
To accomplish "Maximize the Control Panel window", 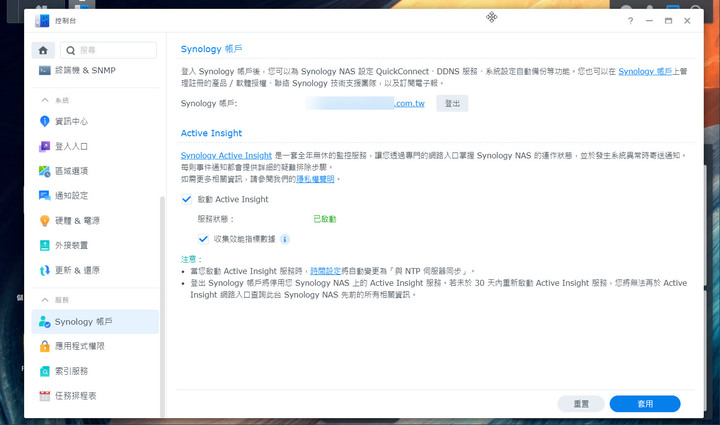I will pos(669,21).
